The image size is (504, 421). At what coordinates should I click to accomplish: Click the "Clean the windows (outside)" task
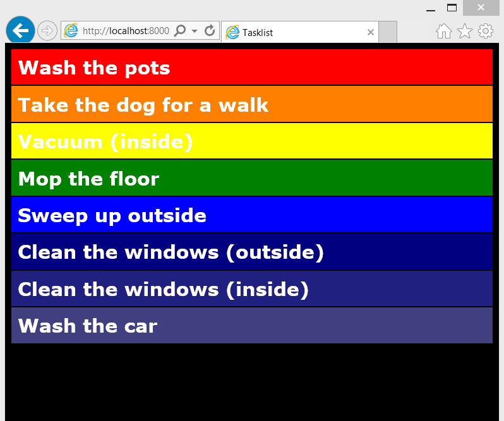pyautogui.click(x=251, y=252)
